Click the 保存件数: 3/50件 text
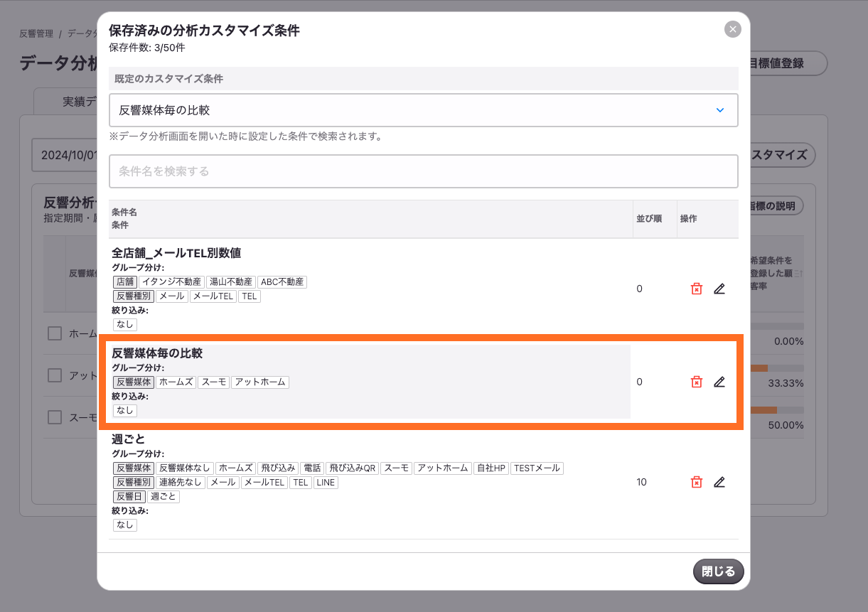The width and height of the screenshot is (868, 612). pyautogui.click(x=147, y=48)
